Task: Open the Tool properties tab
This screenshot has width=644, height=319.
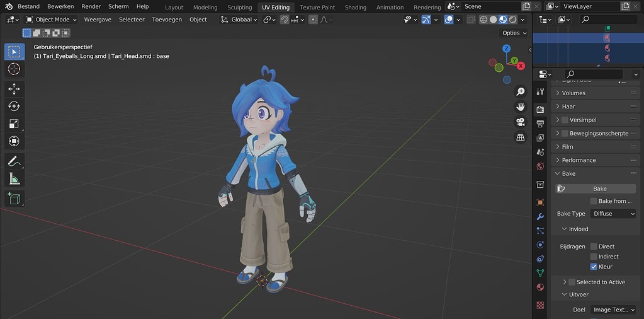Action: click(541, 91)
